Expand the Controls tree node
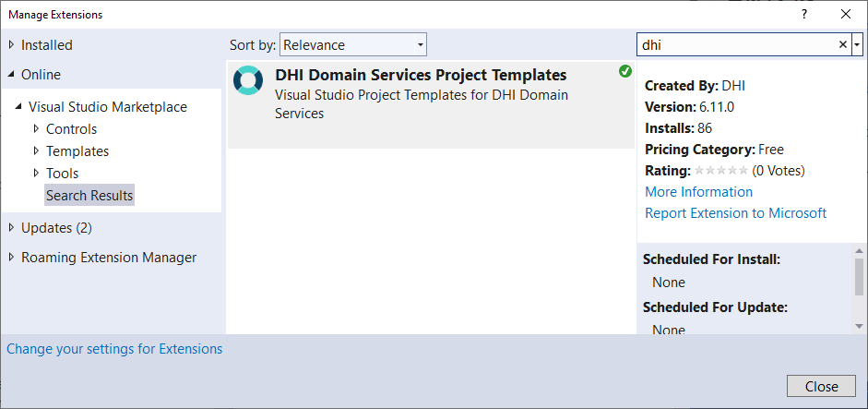 pyautogui.click(x=37, y=128)
